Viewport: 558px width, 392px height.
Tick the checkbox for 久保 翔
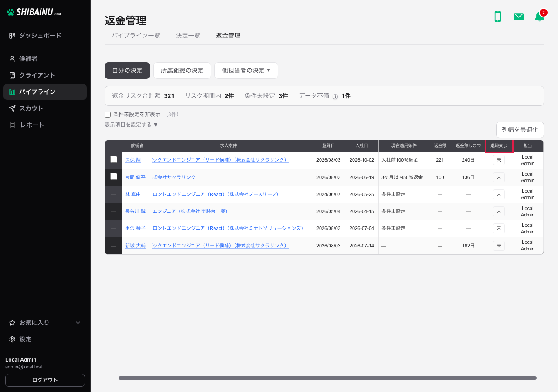(114, 160)
